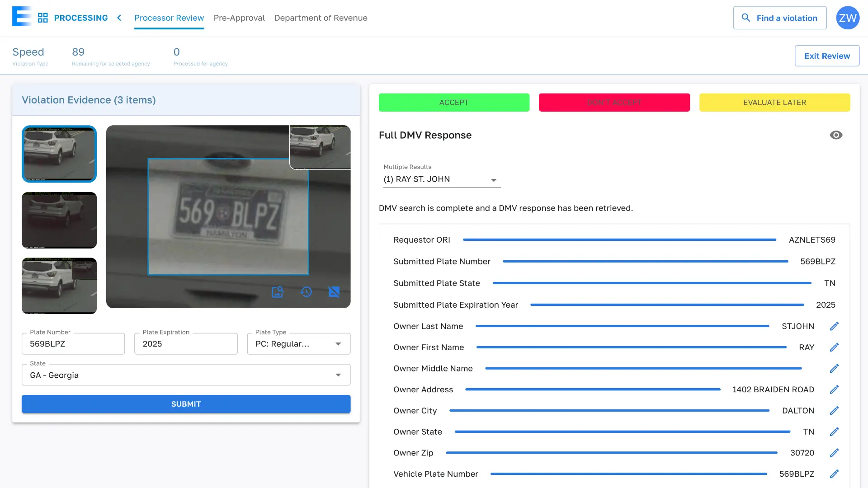Open the Department of Revenue tab
The image size is (868, 488).
click(x=321, y=18)
